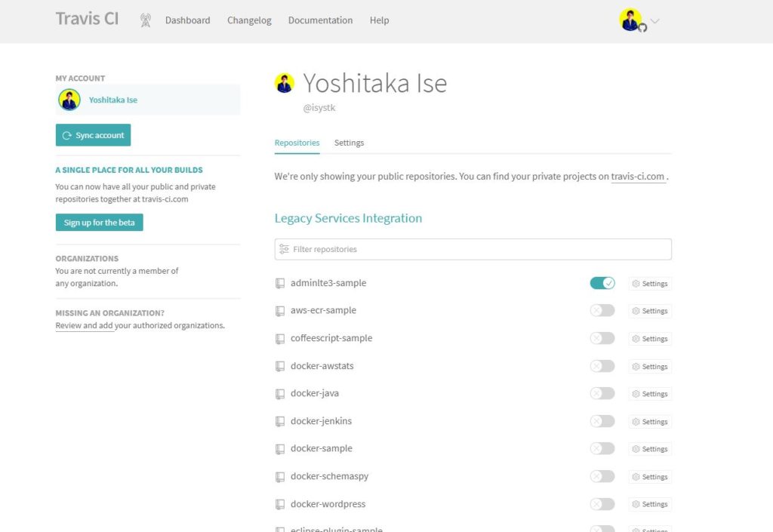773x532 pixels.
Task: Disable the adminlte3-sample repository toggle
Action: click(602, 283)
